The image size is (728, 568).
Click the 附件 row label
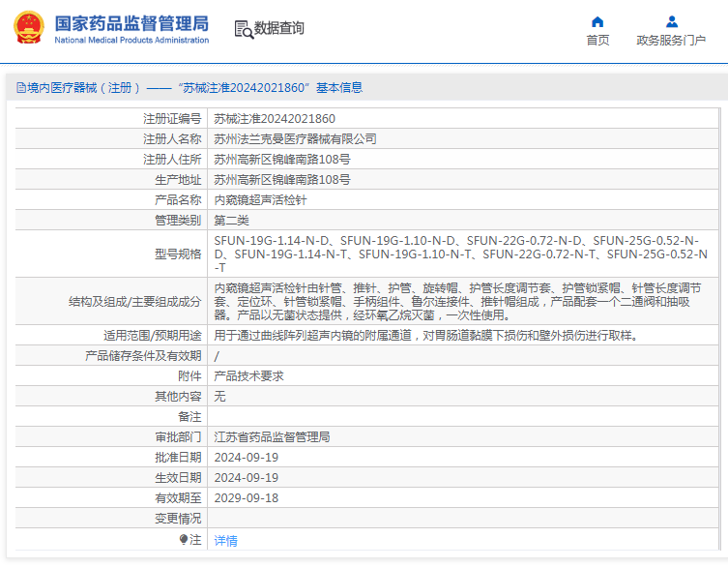pos(189,376)
